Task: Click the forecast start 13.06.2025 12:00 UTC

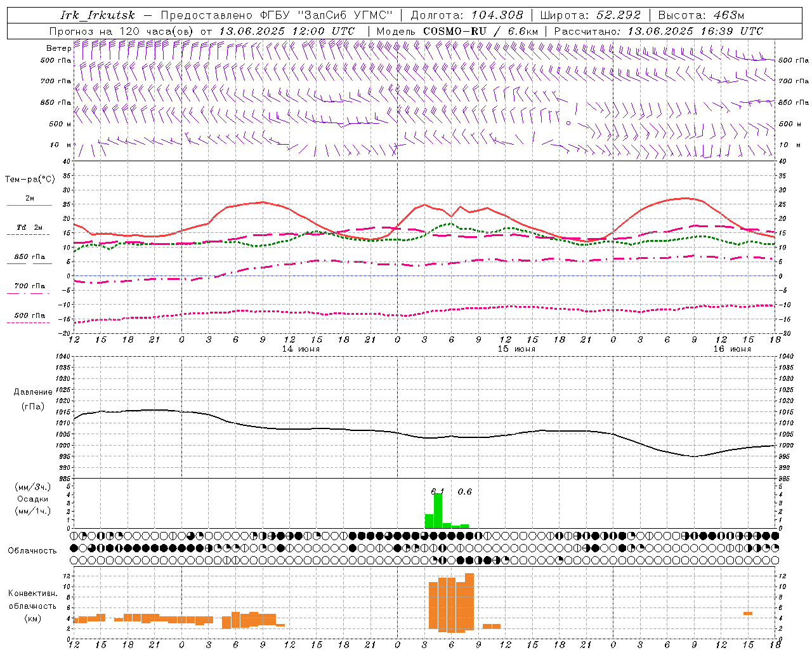Action: 287,31
